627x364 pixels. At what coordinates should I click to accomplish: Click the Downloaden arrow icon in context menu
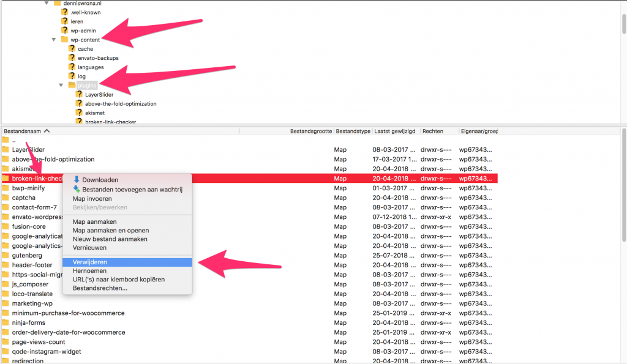click(x=77, y=180)
